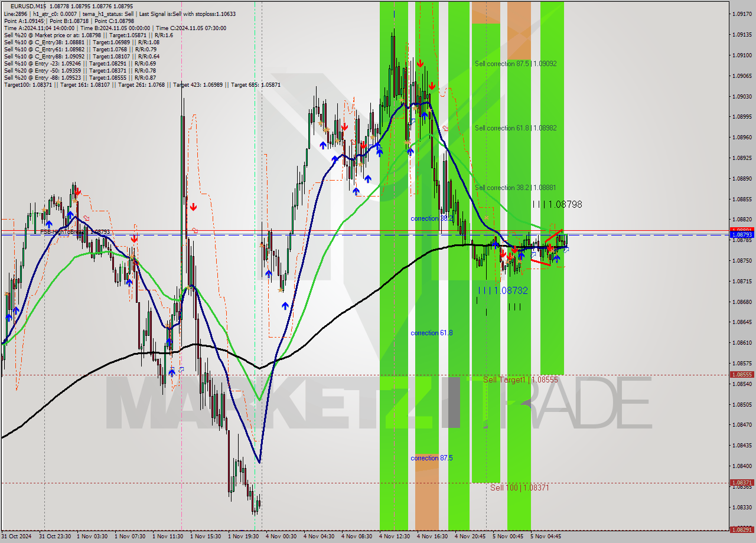
Task: Click the red 1.08371 price axis tag
Action: point(742,483)
